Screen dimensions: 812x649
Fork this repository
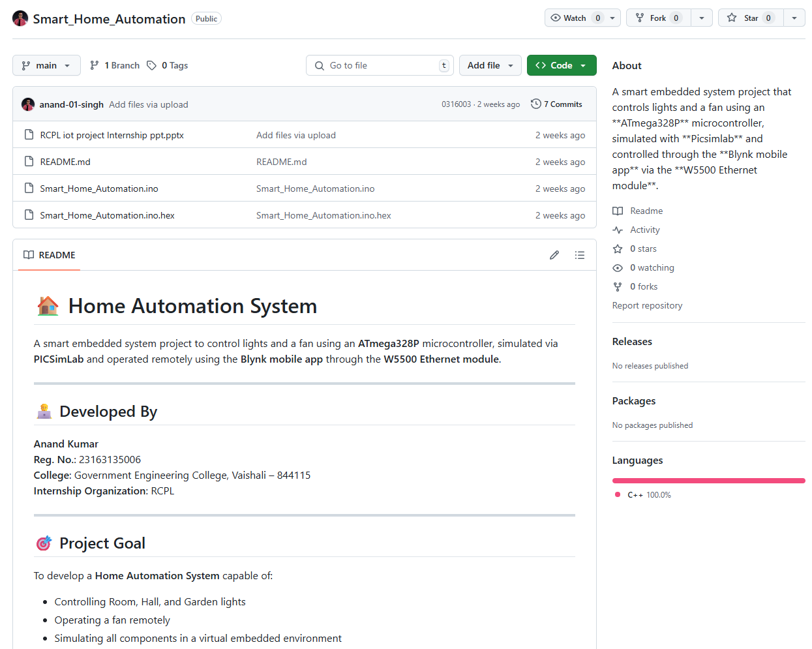[x=658, y=18]
